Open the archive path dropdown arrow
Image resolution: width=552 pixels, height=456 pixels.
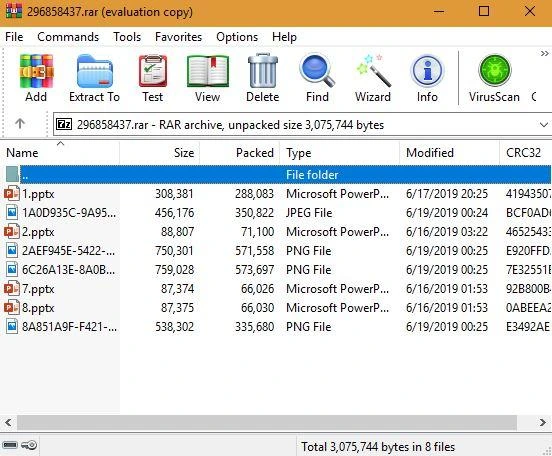[544, 125]
